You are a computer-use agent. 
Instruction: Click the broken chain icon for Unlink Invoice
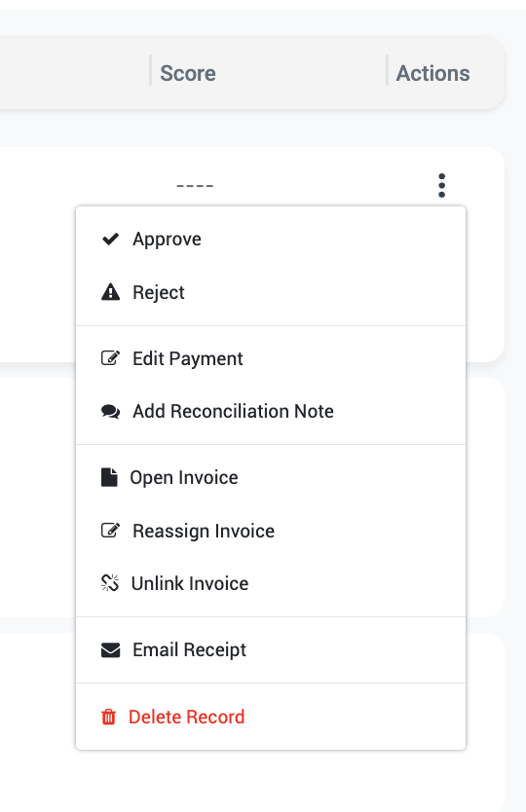(x=110, y=583)
